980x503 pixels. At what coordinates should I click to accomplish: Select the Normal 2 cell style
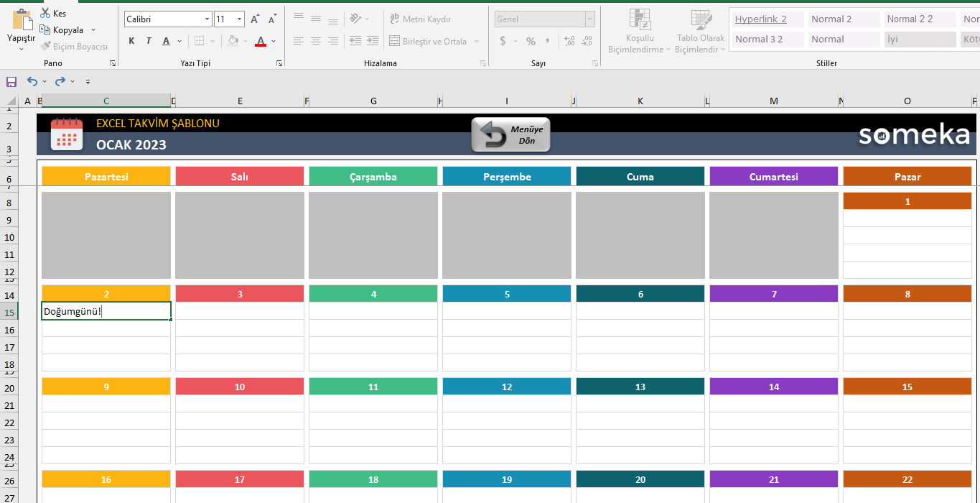point(843,19)
